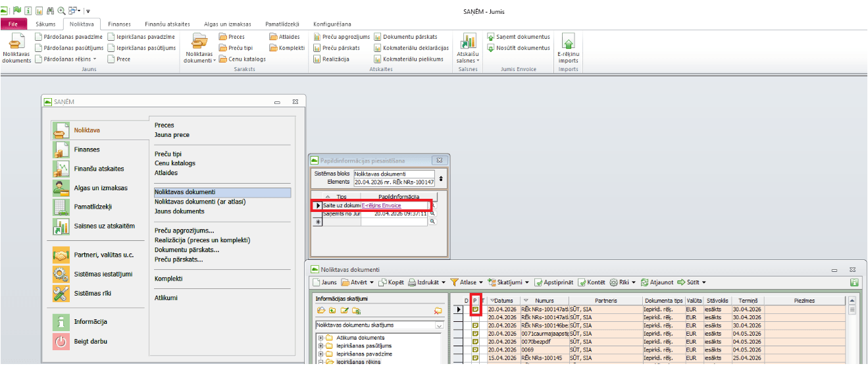Click the Saņemt dokumentus ribbon icon
Viewport: 868px width, 366px height.
[x=491, y=37]
